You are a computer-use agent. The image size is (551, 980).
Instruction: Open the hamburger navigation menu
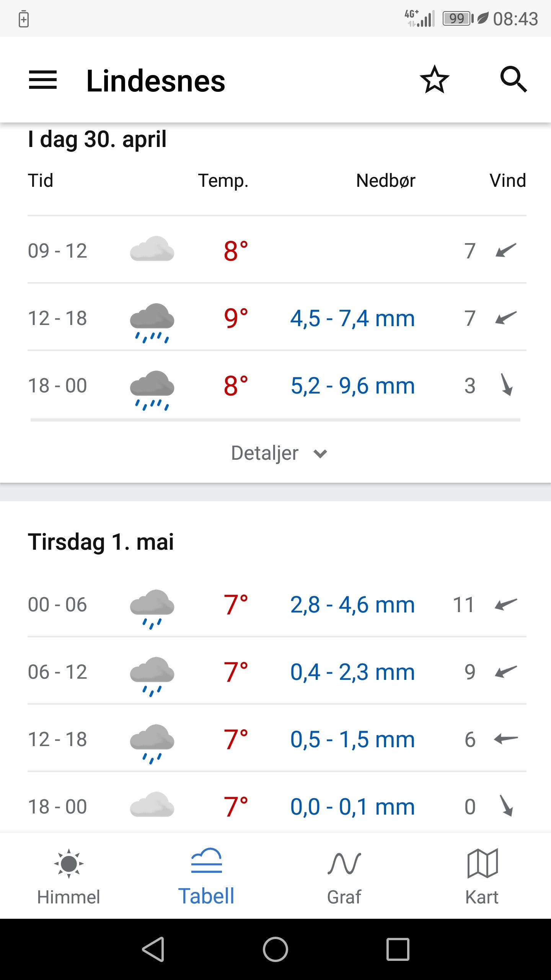43,80
